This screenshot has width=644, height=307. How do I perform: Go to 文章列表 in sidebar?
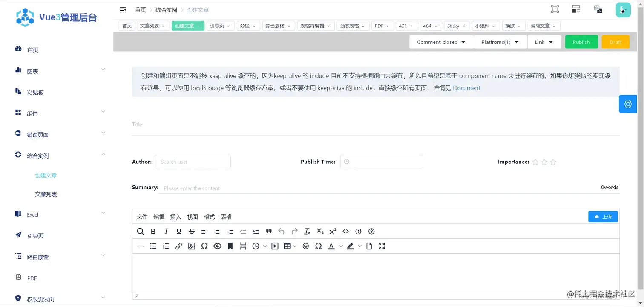pyautogui.click(x=46, y=194)
